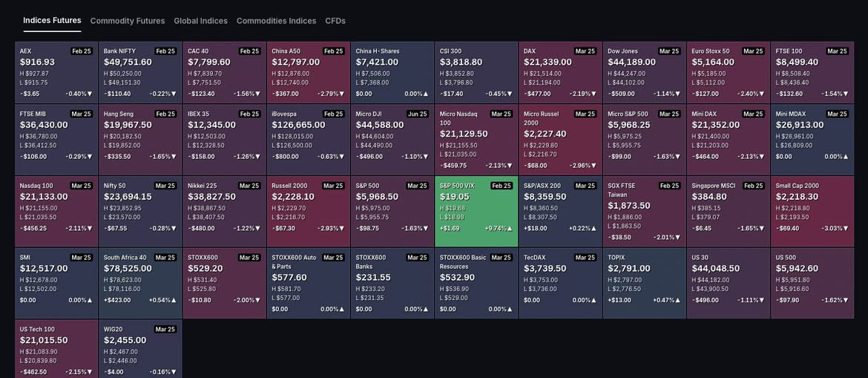Click the South Africa 40 tile

pyautogui.click(x=141, y=283)
